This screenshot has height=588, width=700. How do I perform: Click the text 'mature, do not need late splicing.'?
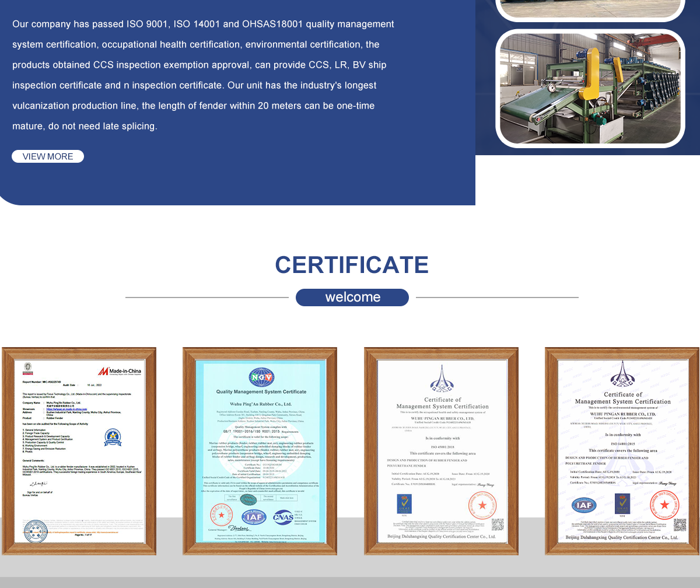pyautogui.click(x=85, y=126)
